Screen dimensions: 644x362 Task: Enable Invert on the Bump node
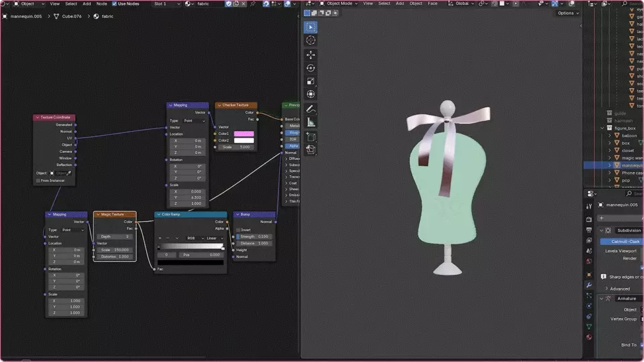[x=238, y=230]
